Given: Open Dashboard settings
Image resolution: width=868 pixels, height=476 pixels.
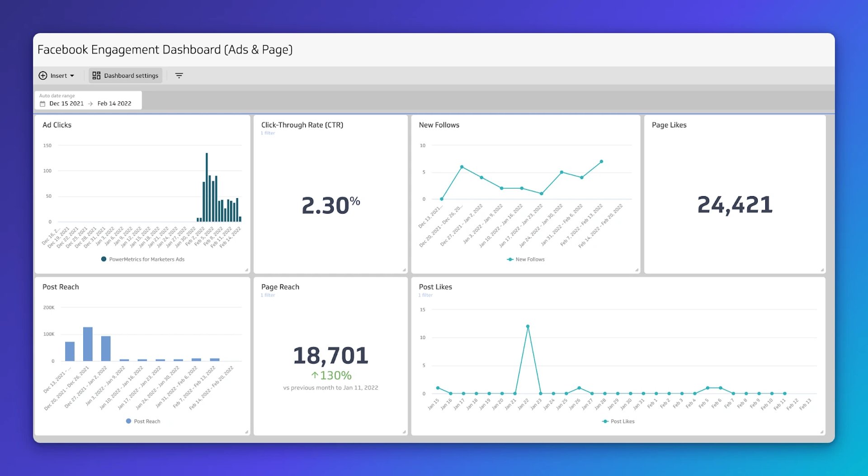Looking at the screenshot, I should (125, 76).
